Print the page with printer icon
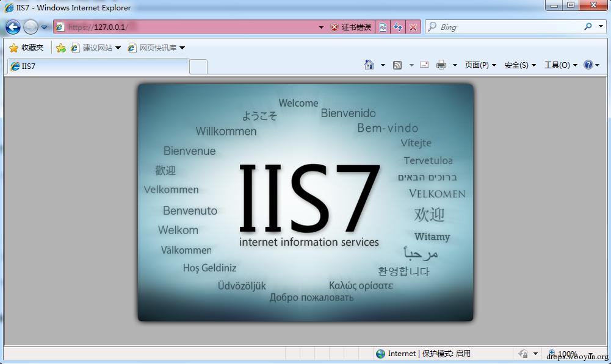Image resolution: width=611 pixels, height=364 pixels. point(441,65)
